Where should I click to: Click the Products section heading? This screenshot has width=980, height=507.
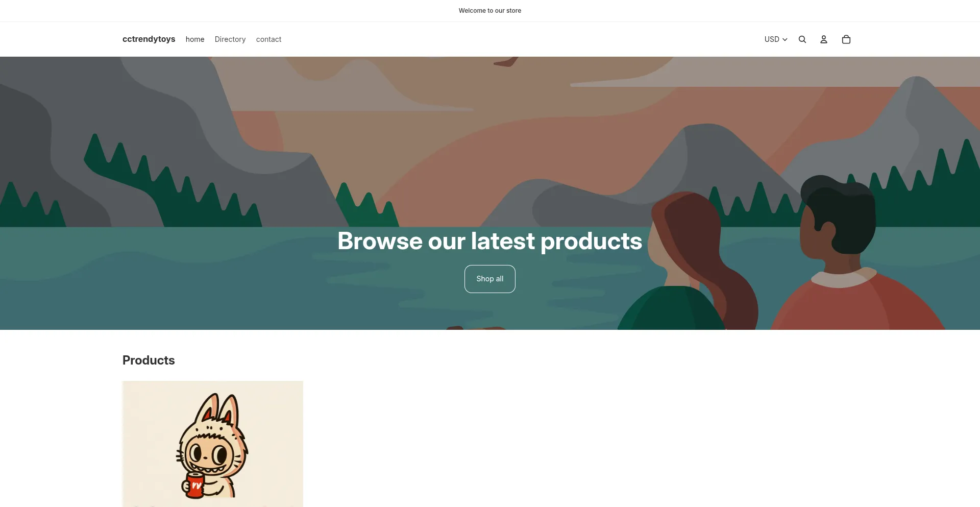click(149, 360)
